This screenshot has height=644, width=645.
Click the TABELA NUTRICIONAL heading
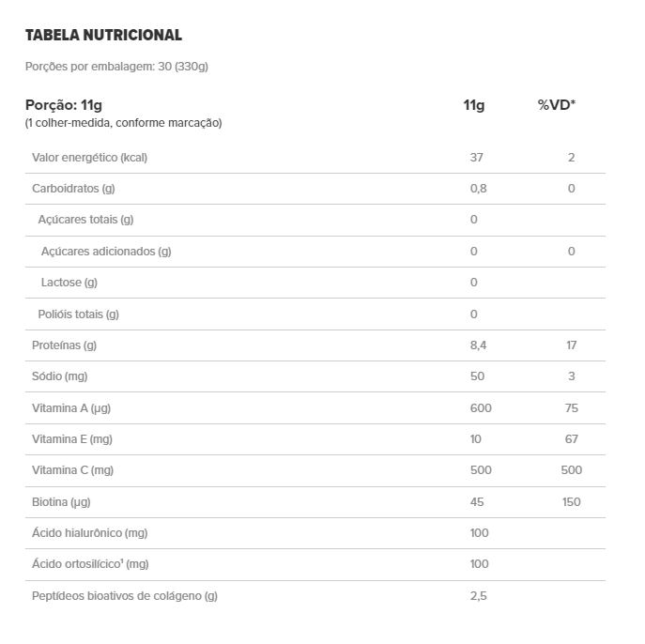pos(103,35)
